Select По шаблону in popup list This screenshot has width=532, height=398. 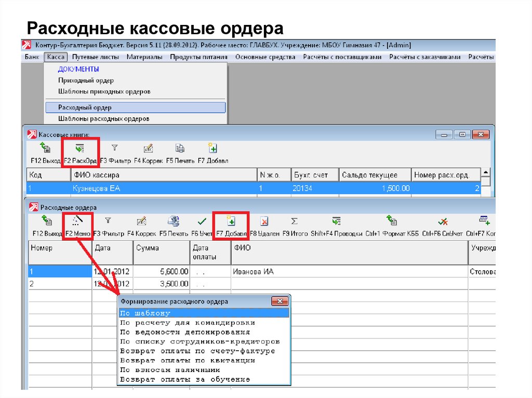point(145,313)
